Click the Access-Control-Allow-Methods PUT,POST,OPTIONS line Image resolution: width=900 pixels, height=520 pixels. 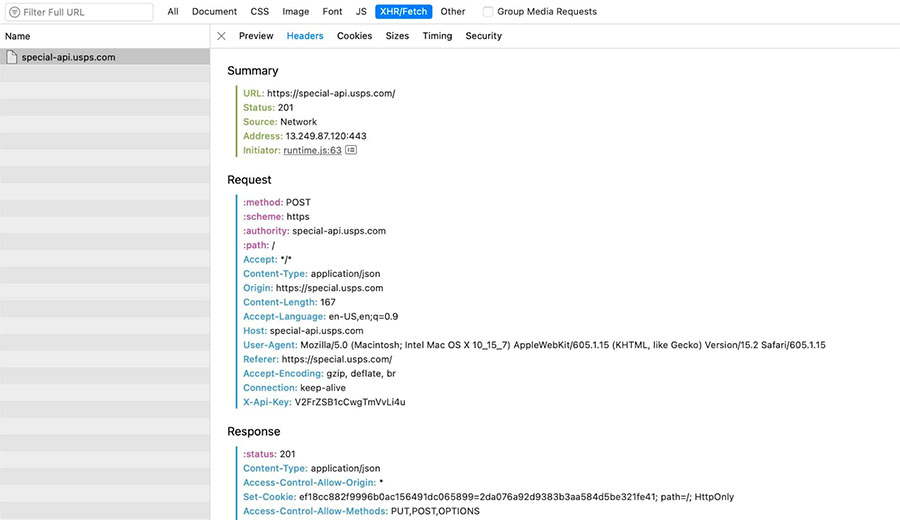pos(362,511)
